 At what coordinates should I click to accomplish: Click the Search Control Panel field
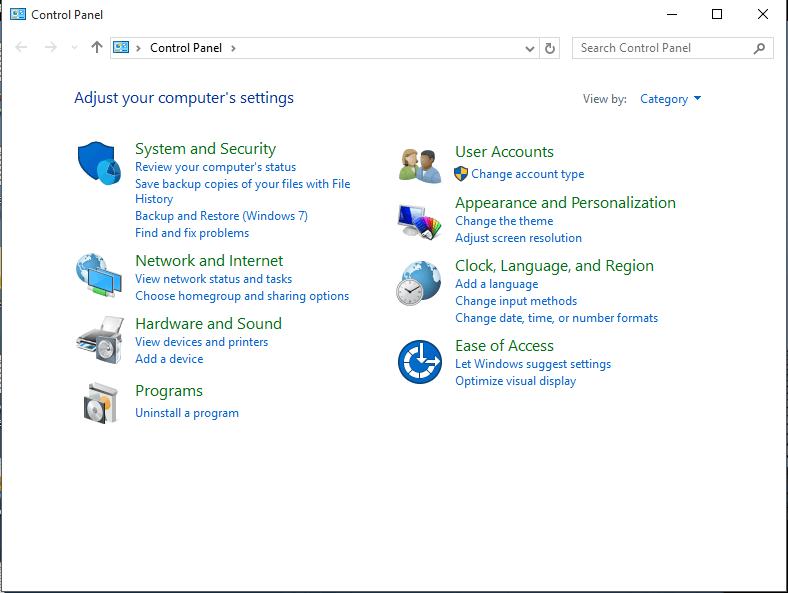pyautogui.click(x=663, y=48)
